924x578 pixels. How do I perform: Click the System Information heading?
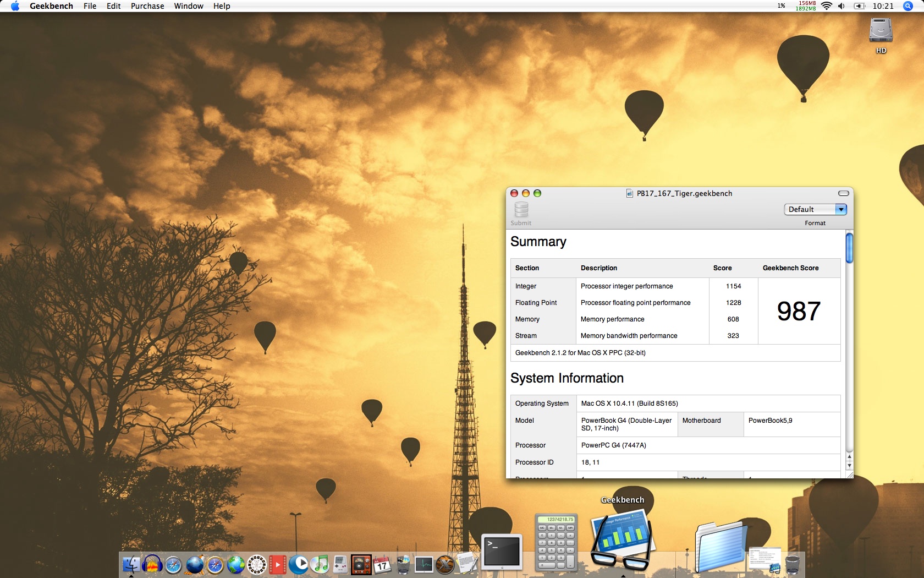click(566, 378)
